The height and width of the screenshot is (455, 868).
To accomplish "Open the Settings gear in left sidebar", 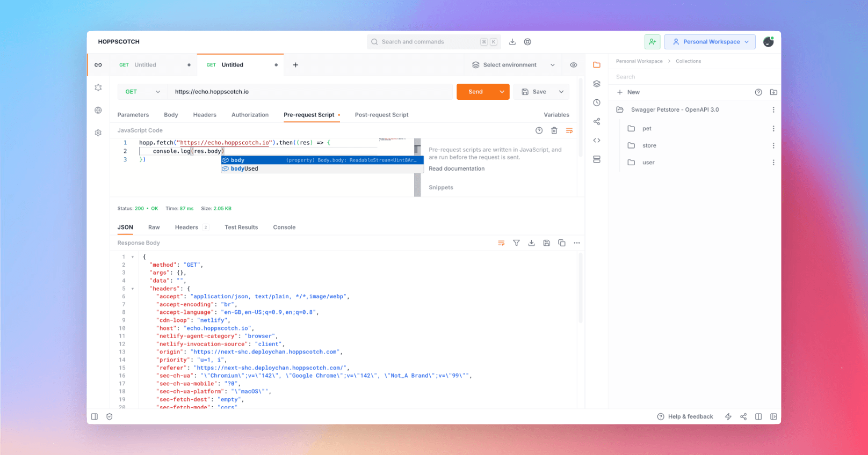I will click(98, 133).
